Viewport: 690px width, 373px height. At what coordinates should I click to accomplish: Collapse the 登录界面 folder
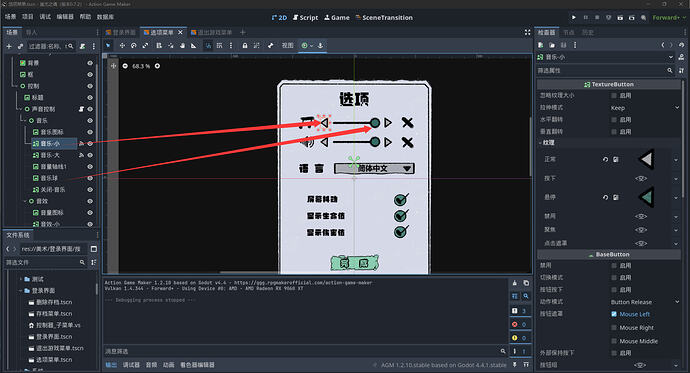click(x=20, y=291)
